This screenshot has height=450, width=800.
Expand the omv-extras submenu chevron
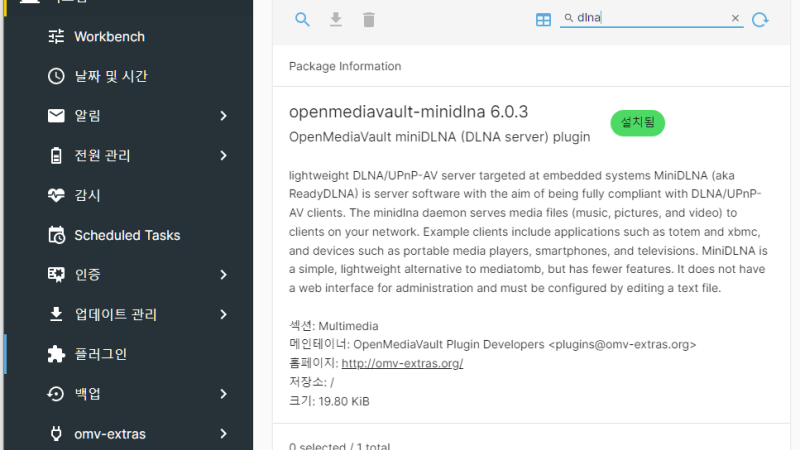223,434
